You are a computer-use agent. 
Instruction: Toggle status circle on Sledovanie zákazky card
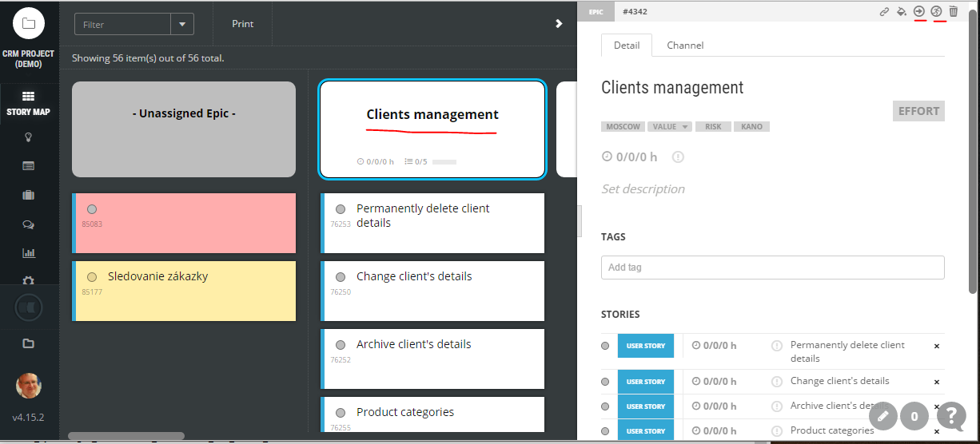[92, 277]
